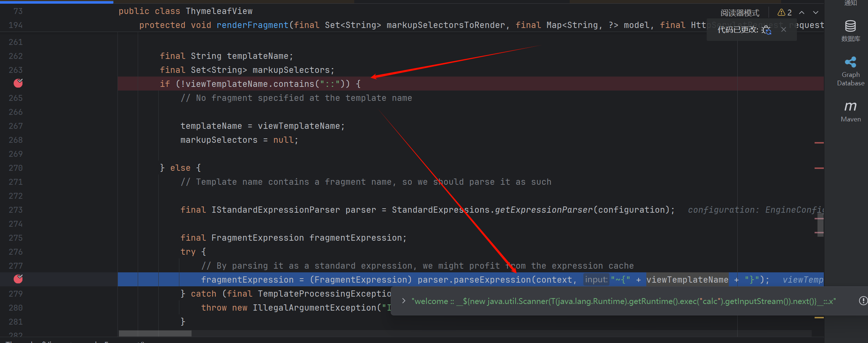
Task: Click exclamation icon right of evaluated value popup
Action: point(863,301)
